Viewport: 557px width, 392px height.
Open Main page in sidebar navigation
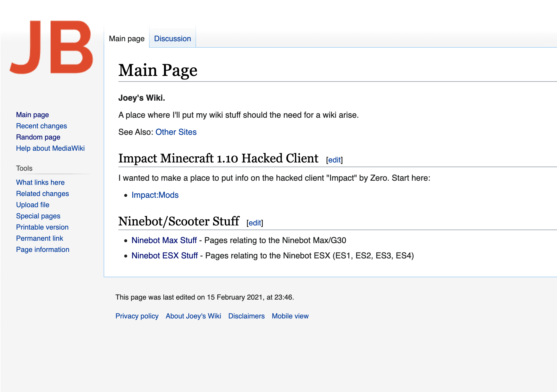(32, 115)
